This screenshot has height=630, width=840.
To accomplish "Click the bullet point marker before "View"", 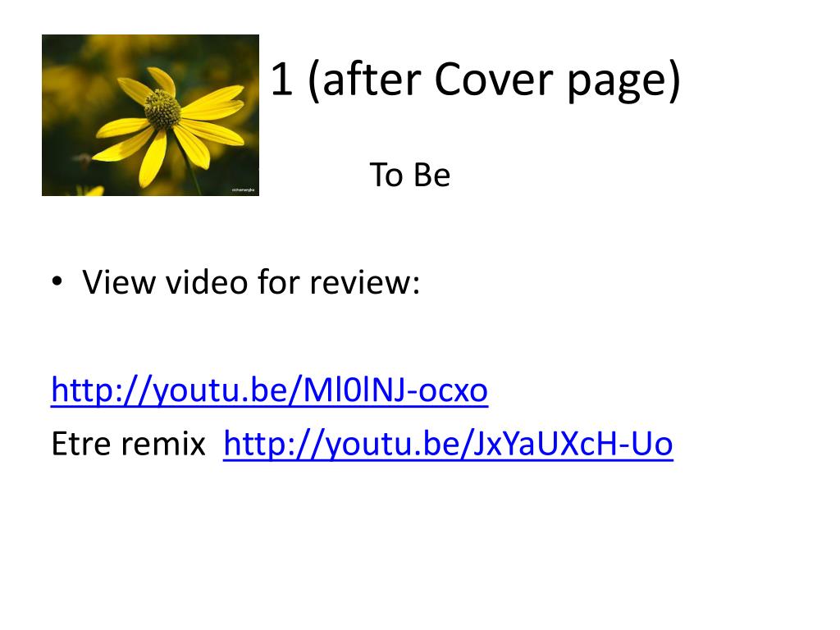I will (57, 281).
